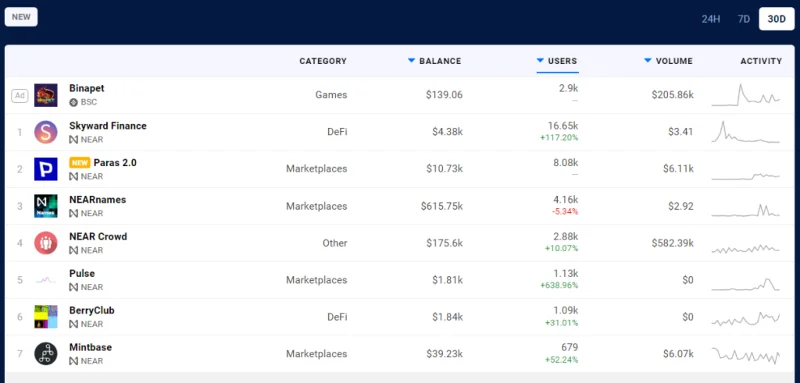Open the Mintbase dapp link

coord(90,347)
